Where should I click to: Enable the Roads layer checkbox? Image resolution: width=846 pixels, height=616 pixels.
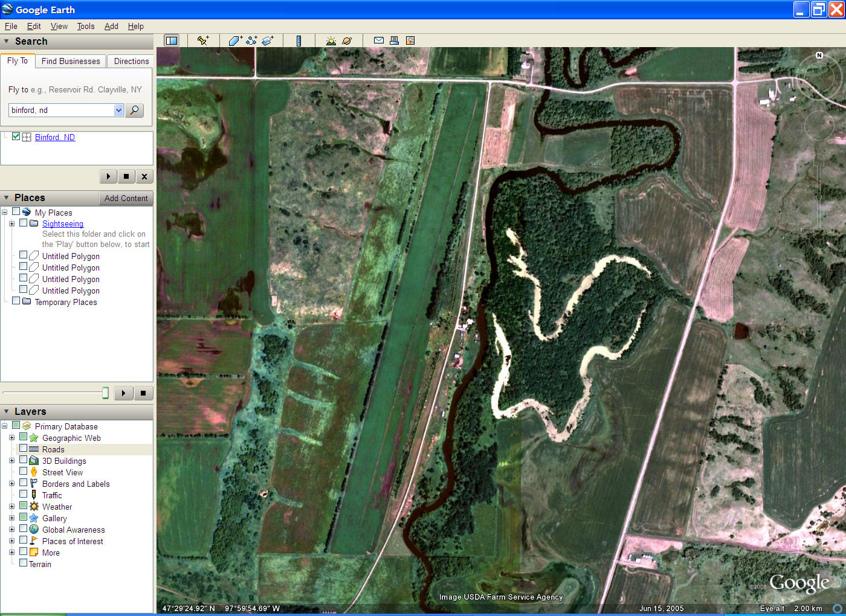(23, 449)
